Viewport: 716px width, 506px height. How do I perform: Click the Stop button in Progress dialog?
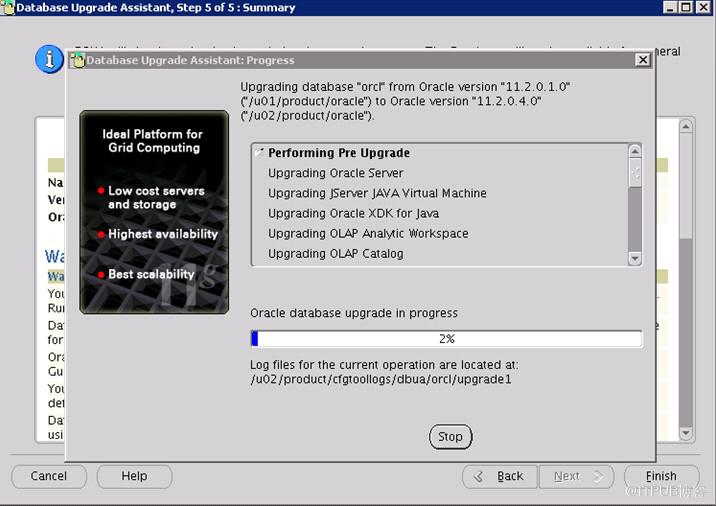click(450, 437)
